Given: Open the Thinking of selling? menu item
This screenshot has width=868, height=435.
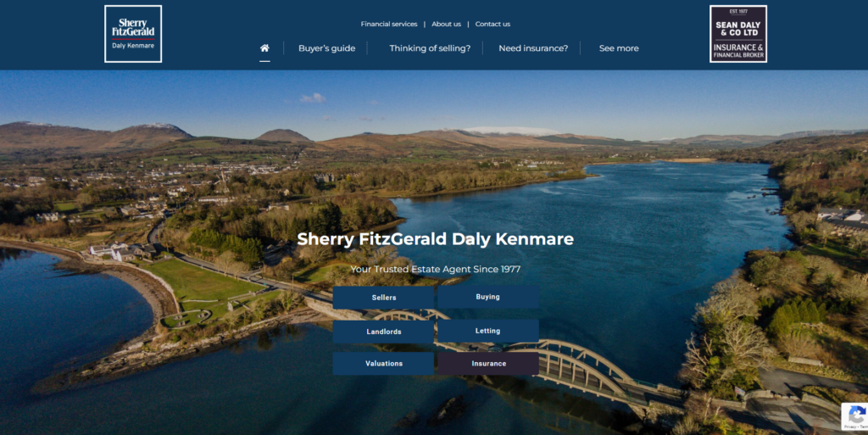Looking at the screenshot, I should pyautogui.click(x=430, y=48).
